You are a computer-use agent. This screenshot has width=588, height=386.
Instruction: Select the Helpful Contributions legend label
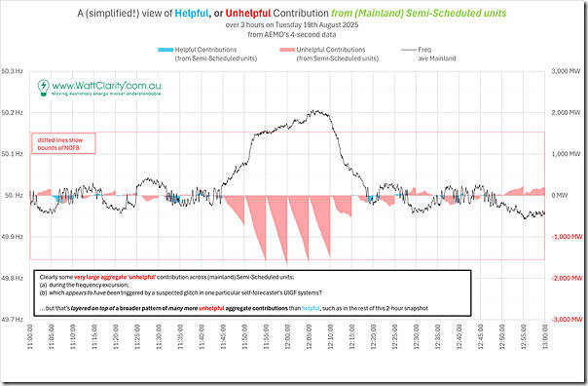[x=216, y=54]
